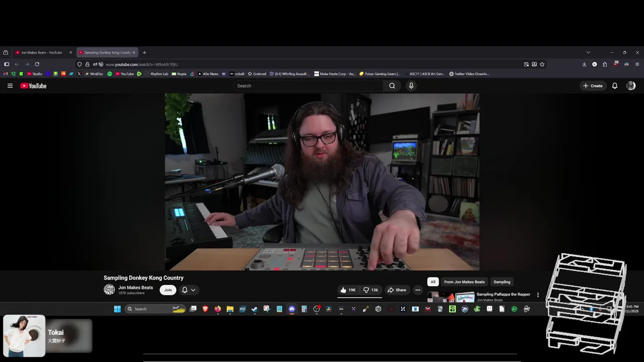Click the Share button
Viewport: 644px width, 362px height.
396,290
